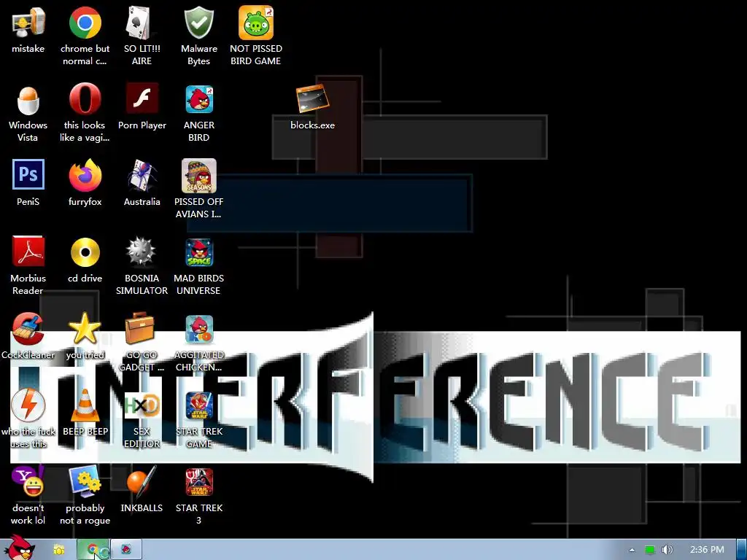Open the 'Australia' spider solitaire icon

click(x=142, y=176)
